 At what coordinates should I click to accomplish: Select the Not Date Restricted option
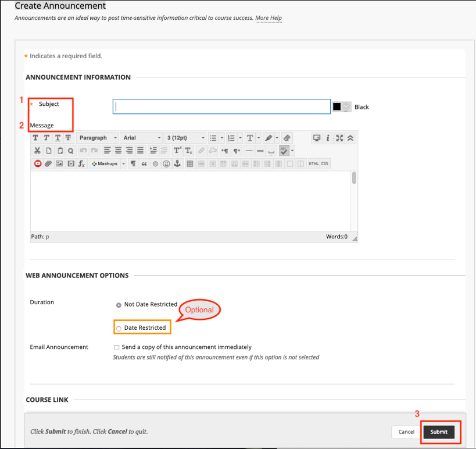click(119, 305)
